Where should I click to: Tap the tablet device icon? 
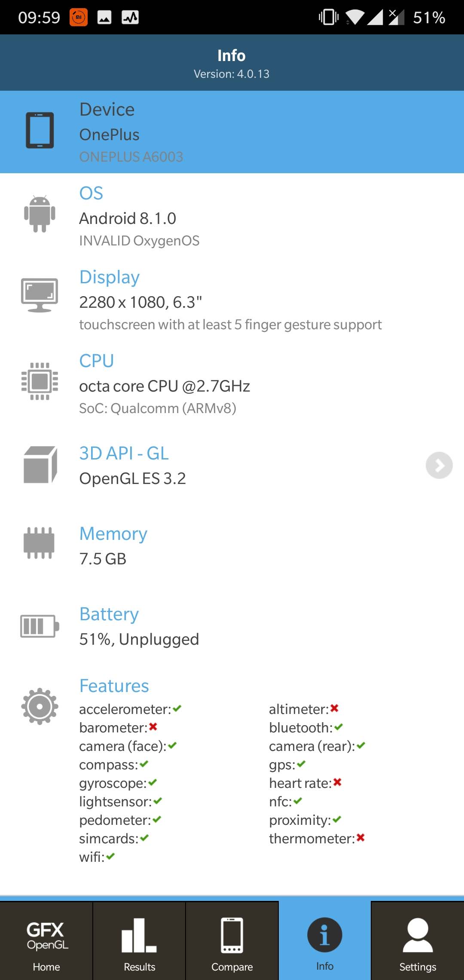click(40, 130)
